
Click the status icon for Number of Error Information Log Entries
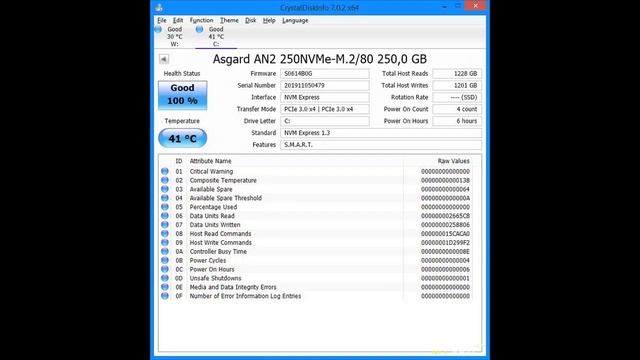(x=165, y=296)
